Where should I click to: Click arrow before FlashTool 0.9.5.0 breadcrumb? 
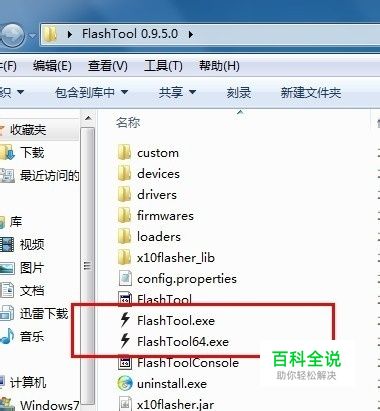(70, 34)
